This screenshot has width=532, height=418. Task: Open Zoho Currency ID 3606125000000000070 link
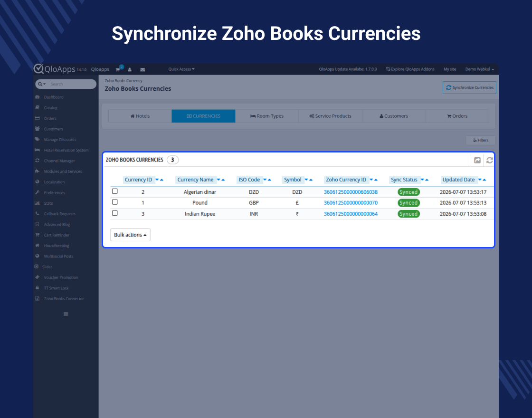[x=351, y=203]
